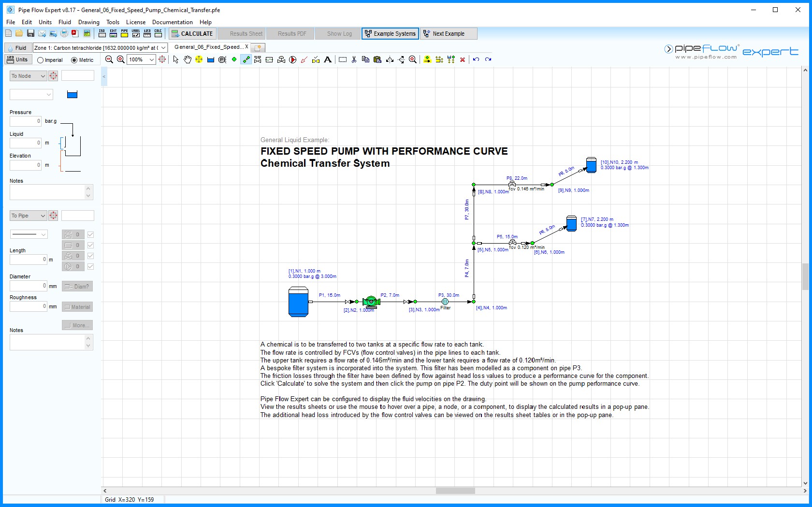Click the Pressure input field
Viewport: 812px width, 507px height.
click(26, 121)
